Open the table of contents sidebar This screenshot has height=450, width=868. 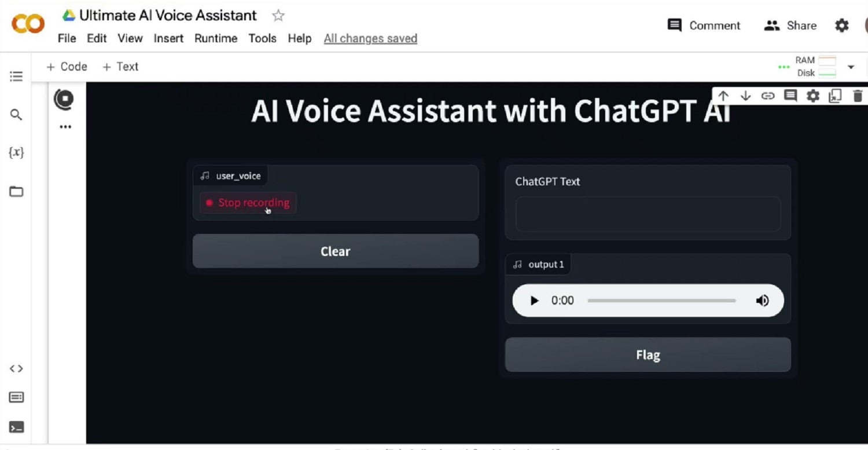(x=16, y=76)
